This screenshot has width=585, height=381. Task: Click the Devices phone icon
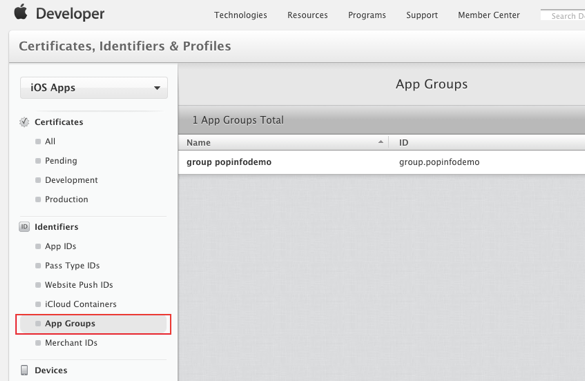(x=24, y=370)
